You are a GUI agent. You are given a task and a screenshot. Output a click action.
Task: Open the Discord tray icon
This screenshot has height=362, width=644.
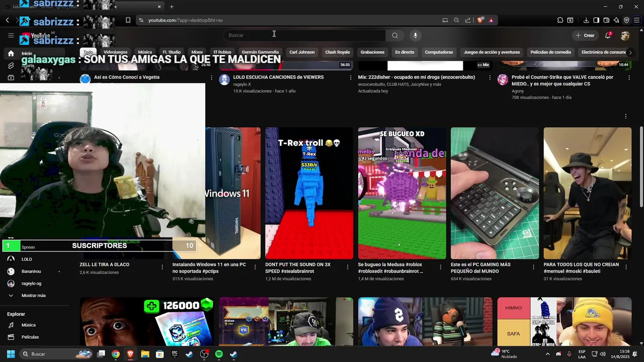[558, 354]
